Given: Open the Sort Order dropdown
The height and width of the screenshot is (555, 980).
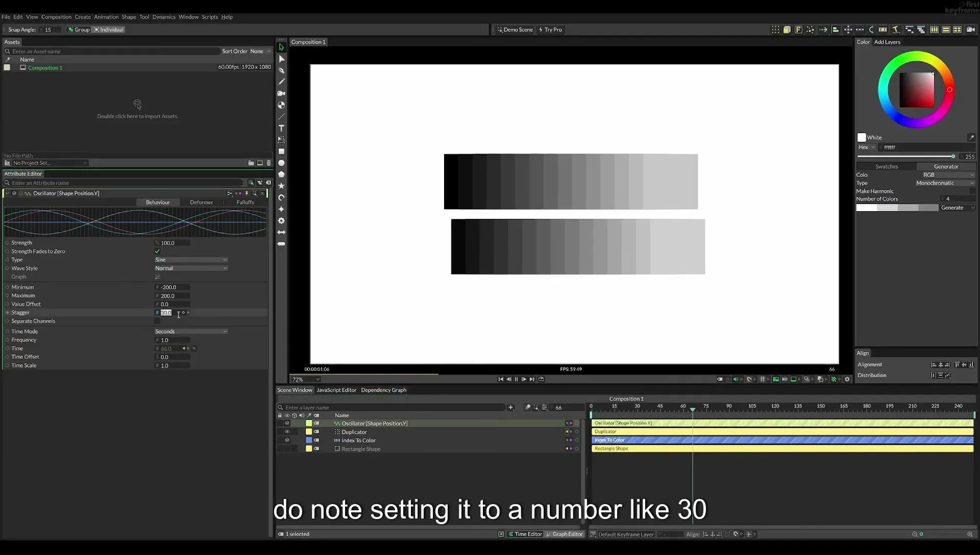Looking at the screenshot, I should pos(260,52).
